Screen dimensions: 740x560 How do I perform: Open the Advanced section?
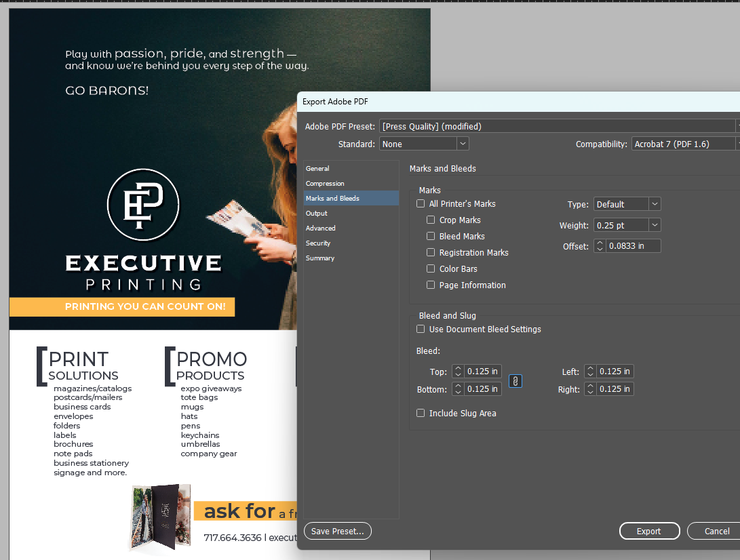pyautogui.click(x=351, y=228)
